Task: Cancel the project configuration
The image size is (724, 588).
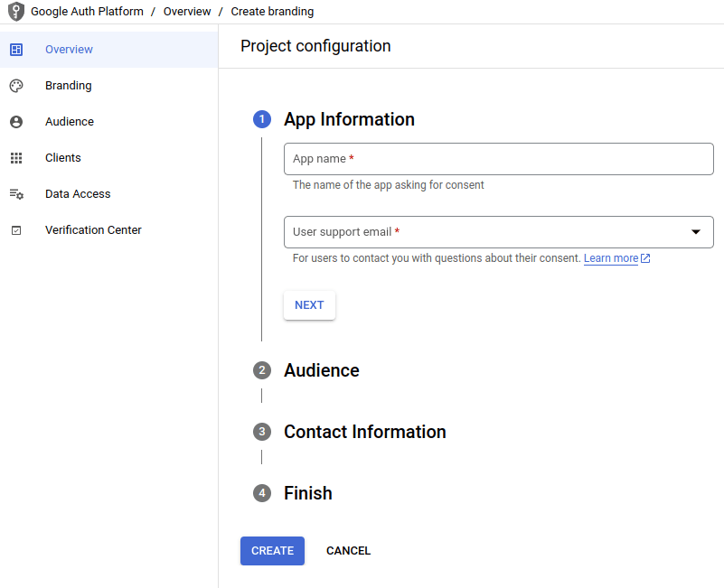Action: click(348, 551)
